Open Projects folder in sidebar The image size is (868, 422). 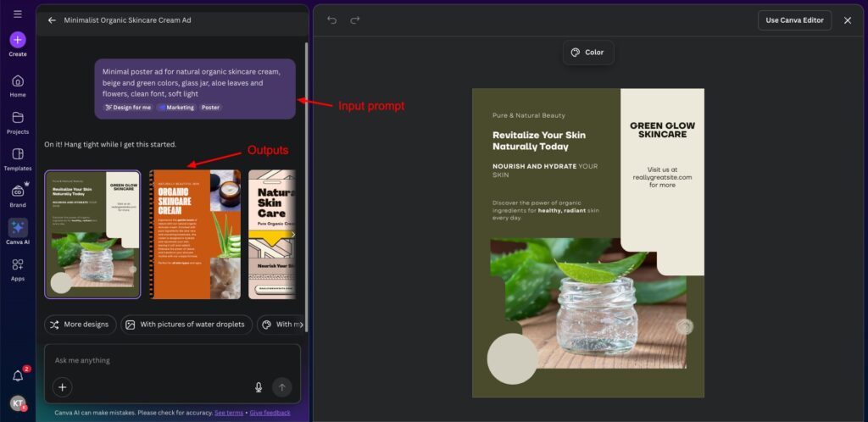point(18,123)
